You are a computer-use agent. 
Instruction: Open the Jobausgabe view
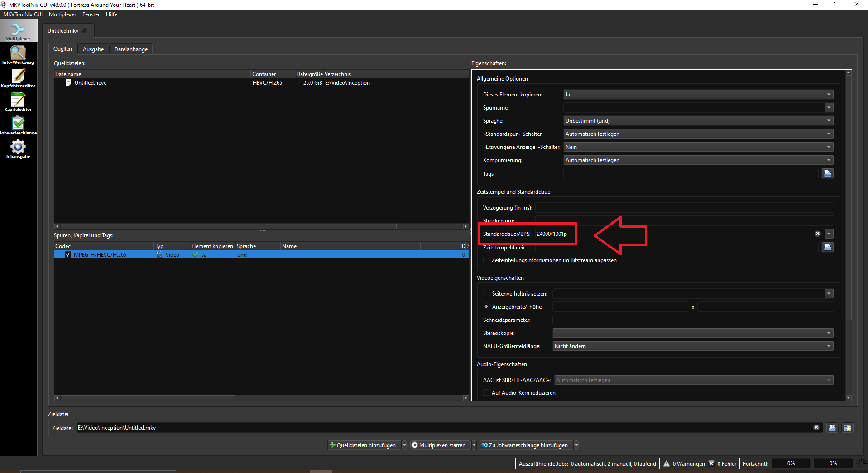[18, 148]
